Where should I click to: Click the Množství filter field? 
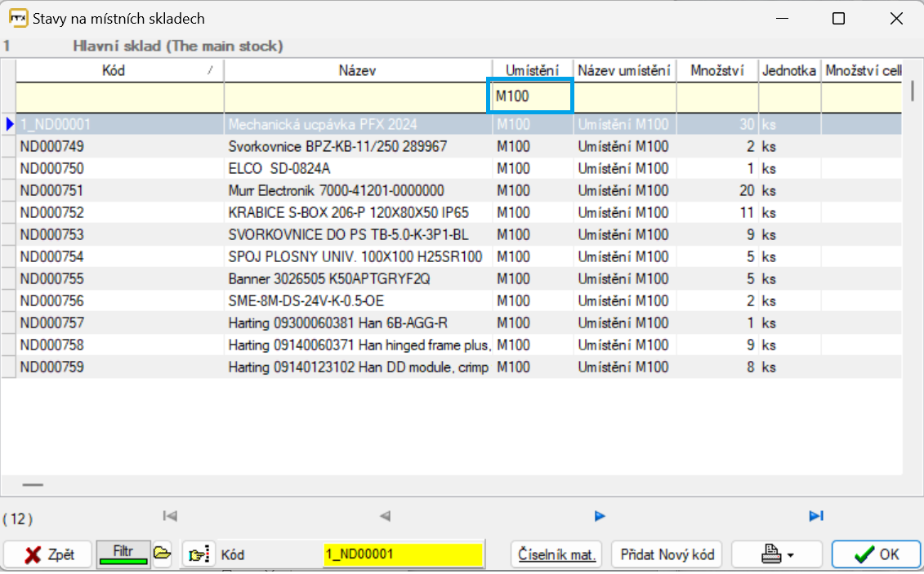coord(717,97)
